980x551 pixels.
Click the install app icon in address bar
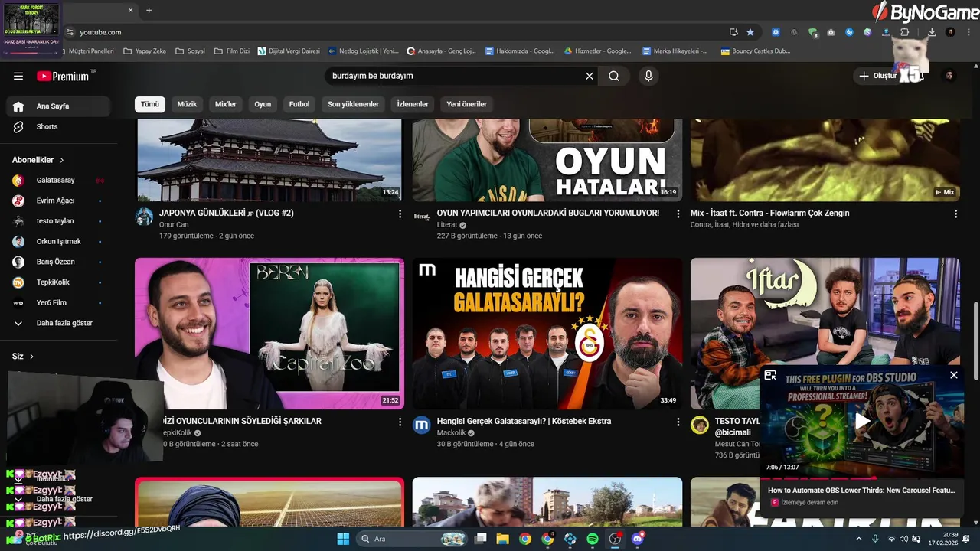click(733, 32)
